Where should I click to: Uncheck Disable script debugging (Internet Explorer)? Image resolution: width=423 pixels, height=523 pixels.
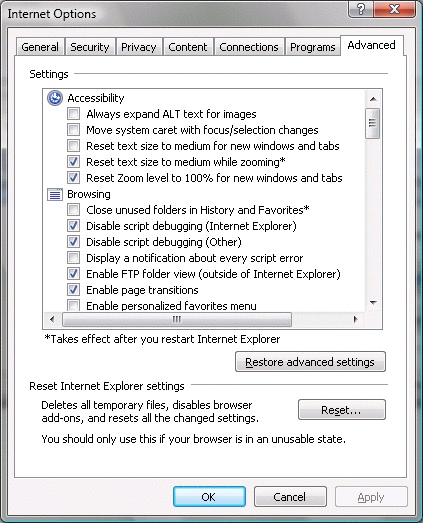point(73,226)
